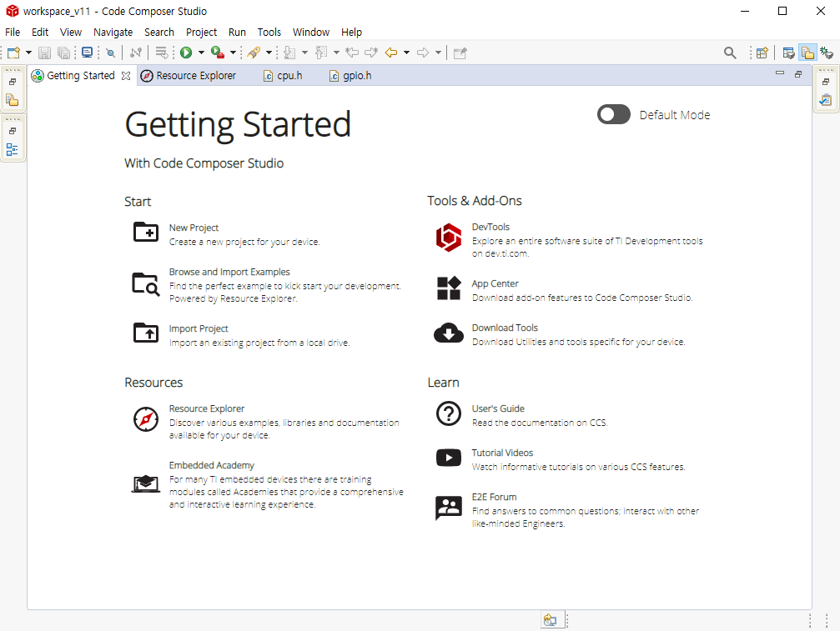The height and width of the screenshot is (631, 840).
Task: Open the clipboard checkmark view icon in right trim
Action: pyautogui.click(x=826, y=100)
